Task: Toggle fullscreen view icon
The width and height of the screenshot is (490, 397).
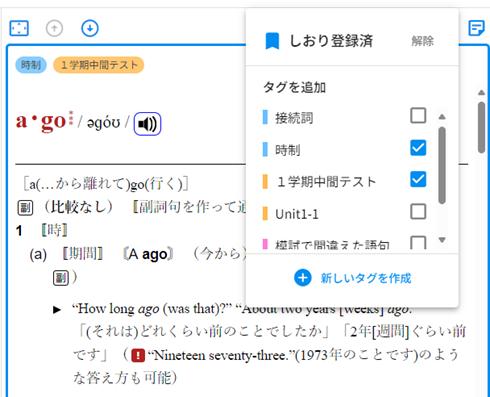Action: tap(19, 28)
